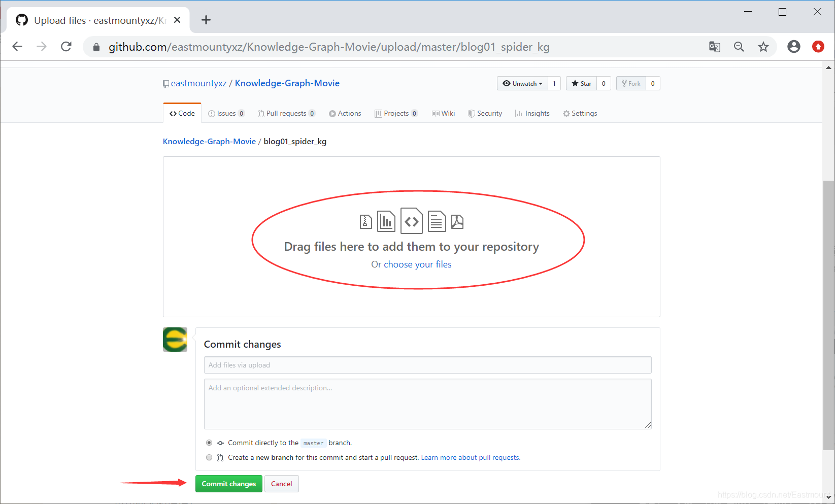This screenshot has height=504, width=835.
Task: Click Knowledge-Graph-Movie in the breadcrumb path
Action: tap(209, 141)
